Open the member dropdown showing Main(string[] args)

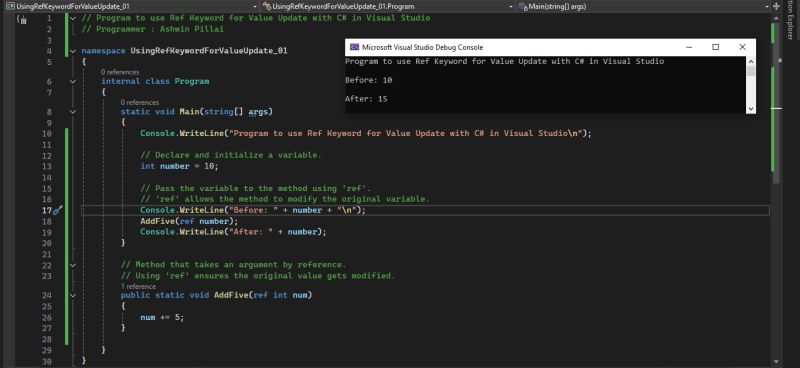pos(643,7)
